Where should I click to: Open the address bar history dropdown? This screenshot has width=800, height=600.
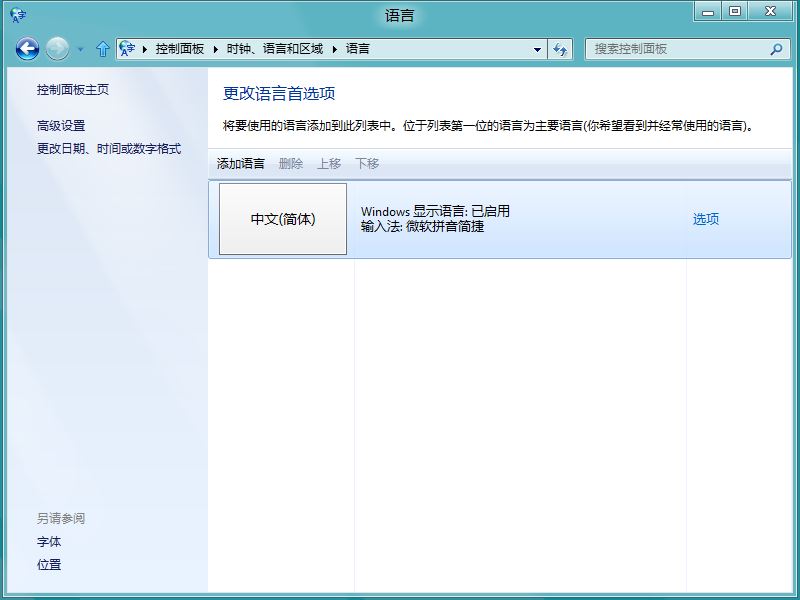coord(537,49)
